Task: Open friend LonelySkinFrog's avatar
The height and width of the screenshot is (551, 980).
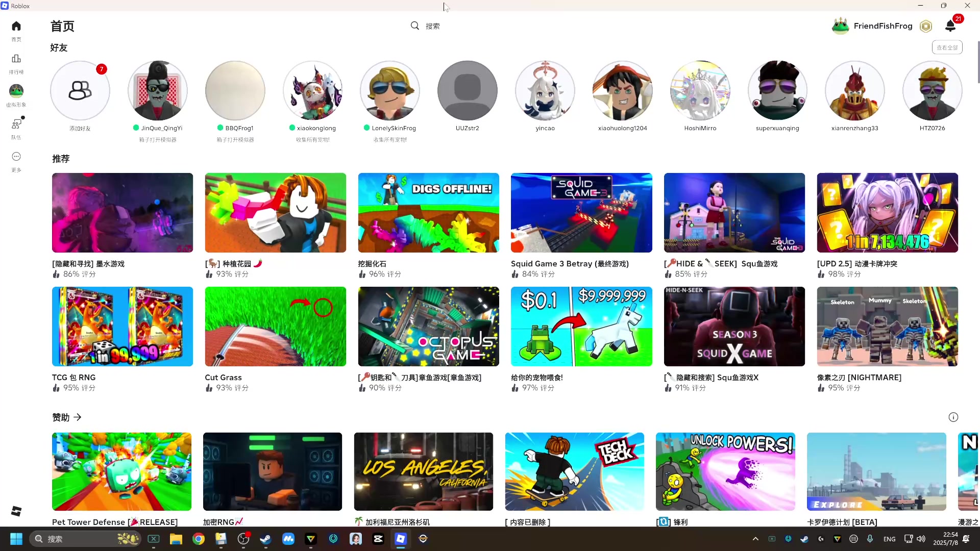Action: point(390,91)
